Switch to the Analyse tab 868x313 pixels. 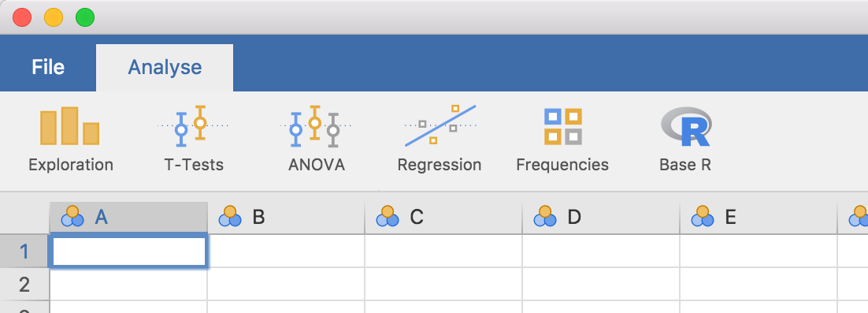point(165,68)
